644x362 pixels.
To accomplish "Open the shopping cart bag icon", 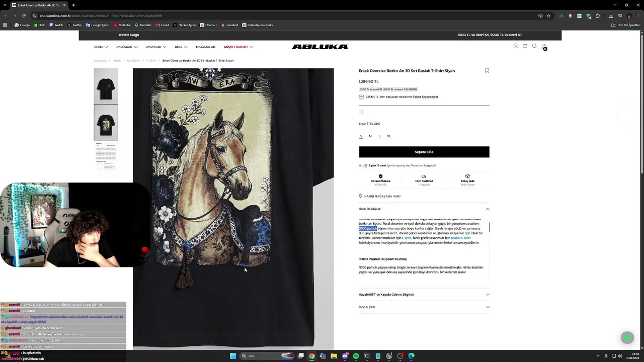I will (544, 47).
